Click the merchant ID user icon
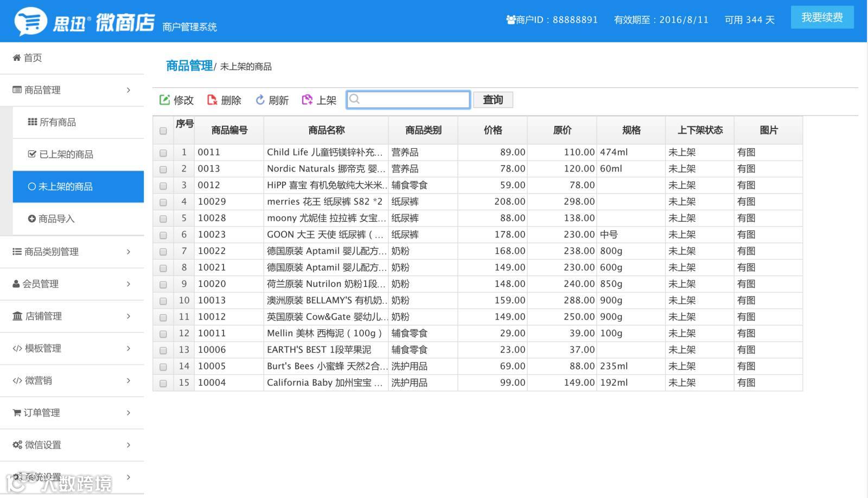The image size is (868, 498). click(510, 20)
